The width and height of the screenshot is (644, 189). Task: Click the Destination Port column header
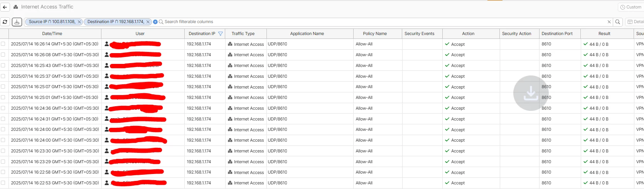[x=557, y=34]
